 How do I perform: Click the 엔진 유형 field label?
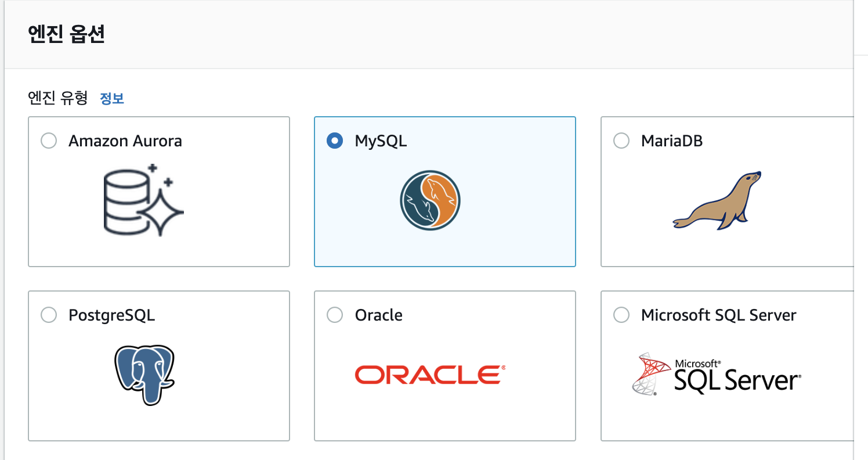57,98
